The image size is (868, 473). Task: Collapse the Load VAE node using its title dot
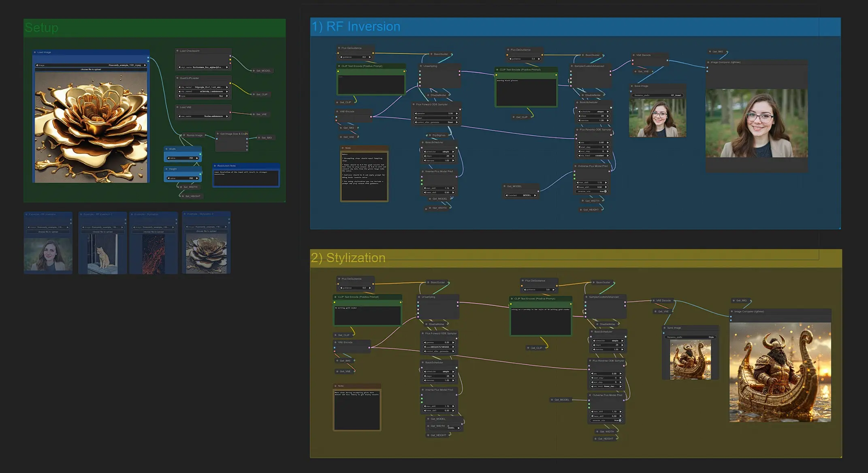(x=177, y=107)
